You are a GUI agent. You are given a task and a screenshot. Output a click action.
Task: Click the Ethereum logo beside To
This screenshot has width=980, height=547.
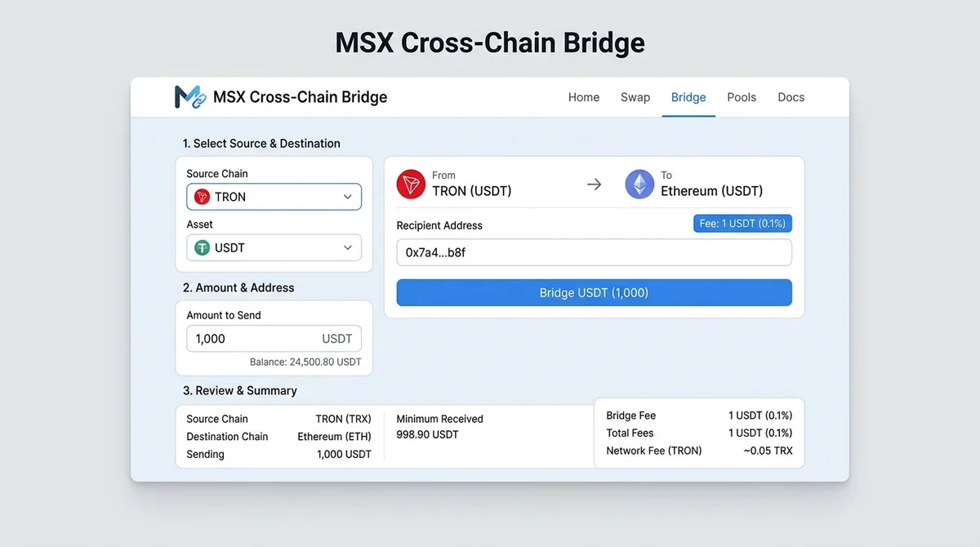[639, 184]
